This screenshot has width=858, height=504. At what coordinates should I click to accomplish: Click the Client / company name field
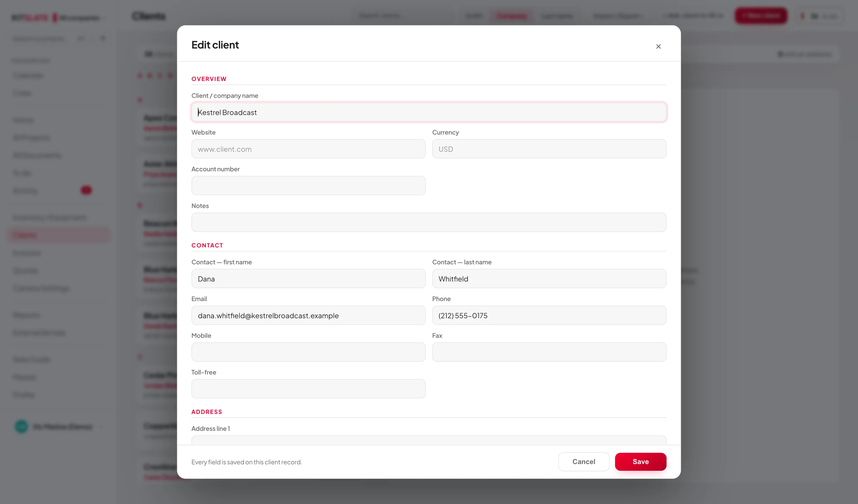(x=429, y=112)
